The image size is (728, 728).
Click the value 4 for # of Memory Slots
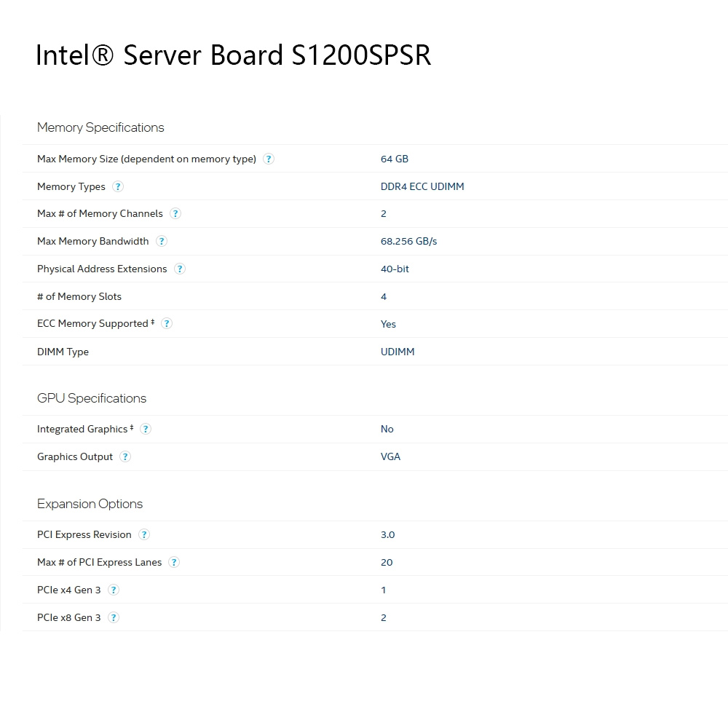click(x=384, y=296)
